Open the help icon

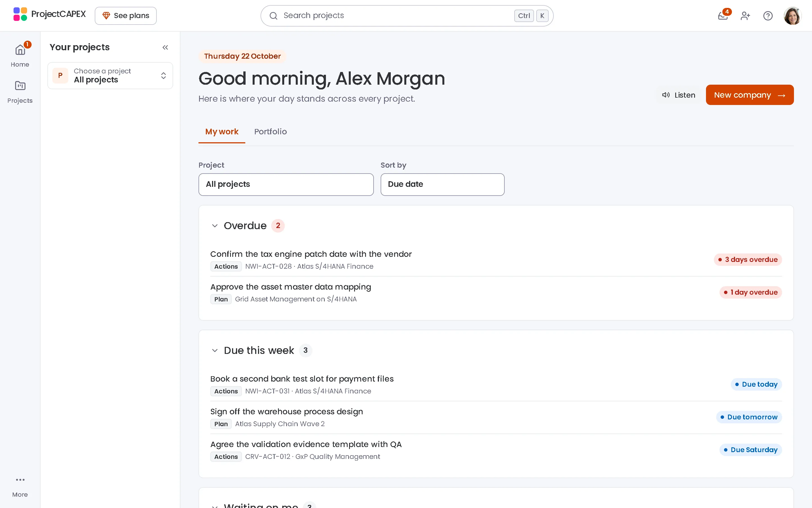[x=768, y=16]
